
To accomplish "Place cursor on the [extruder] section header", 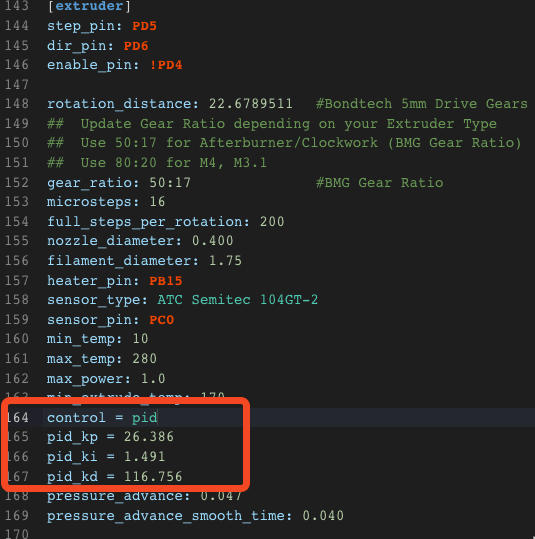I will point(89,6).
